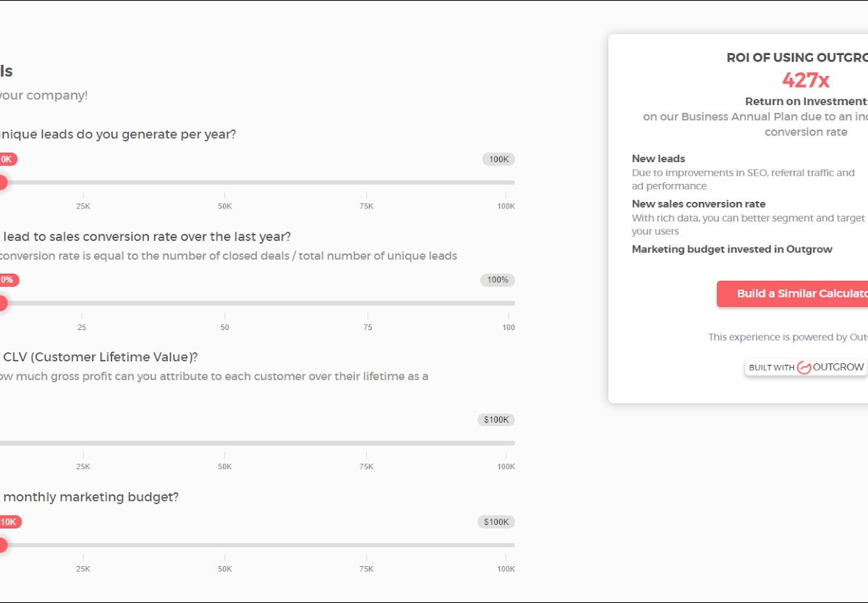Viewport: 868px width, 603px height.
Task: Select the monthly marketing budget slider handle
Action: [x=2, y=545]
